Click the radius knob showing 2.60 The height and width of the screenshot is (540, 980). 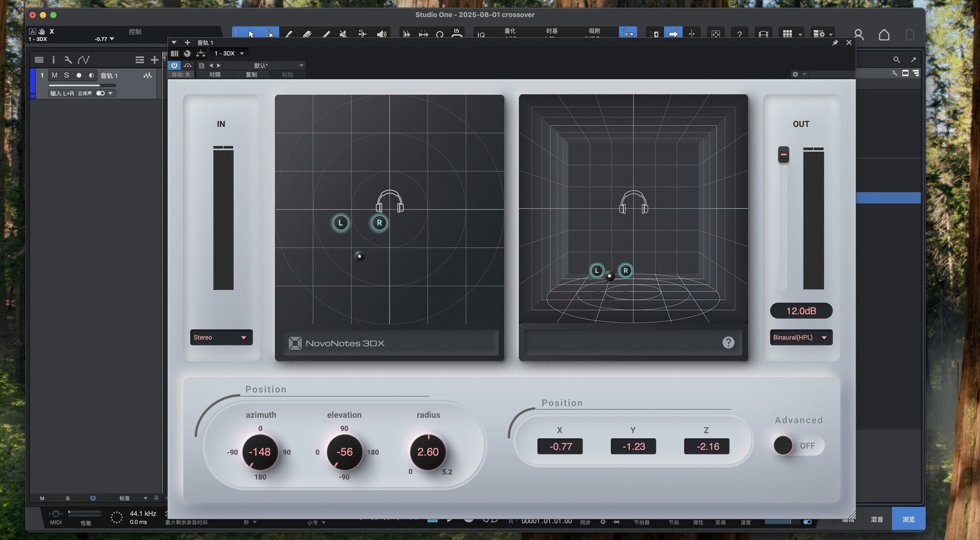(428, 452)
